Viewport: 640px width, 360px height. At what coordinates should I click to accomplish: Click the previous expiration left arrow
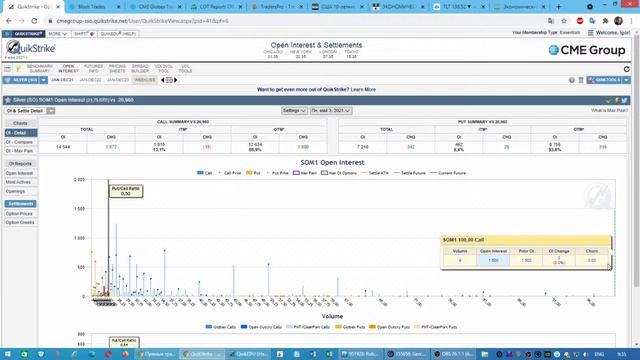[x=162, y=80]
